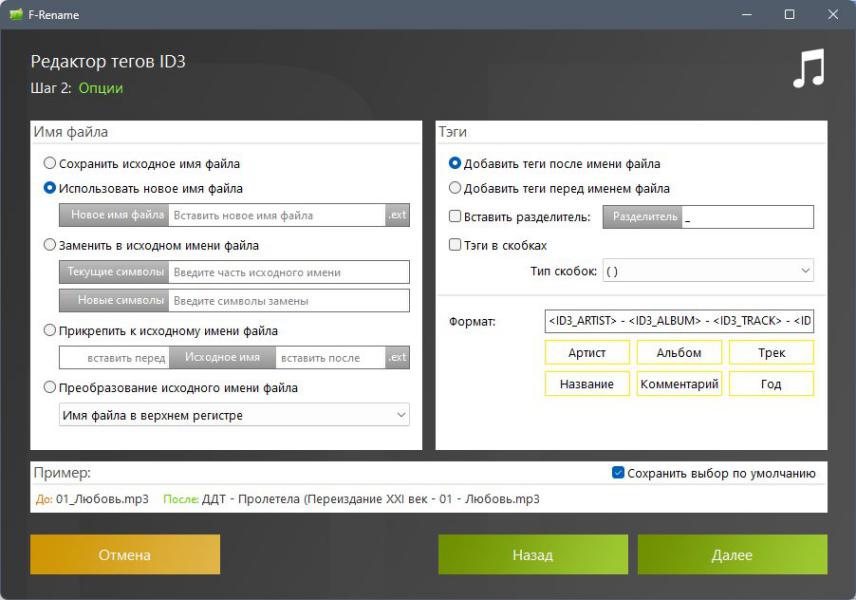Image resolution: width=856 pixels, height=600 pixels.
Task: Click the music note icon
Action: click(x=809, y=68)
